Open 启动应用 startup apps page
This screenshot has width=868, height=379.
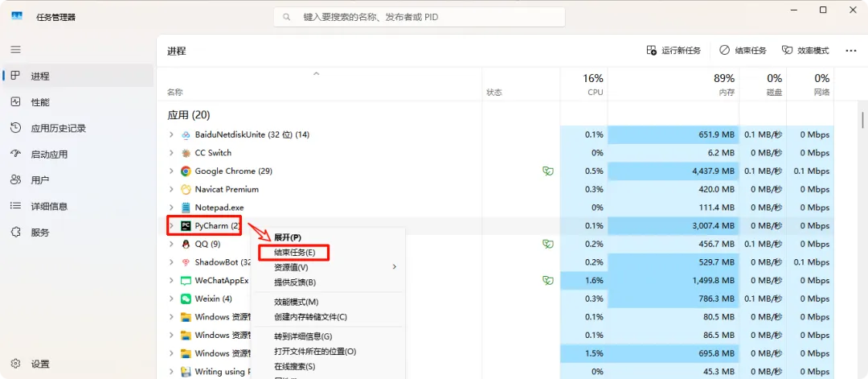(77, 154)
